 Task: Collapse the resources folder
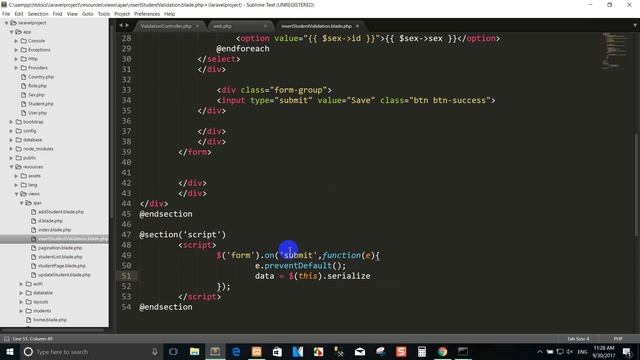click(11, 167)
